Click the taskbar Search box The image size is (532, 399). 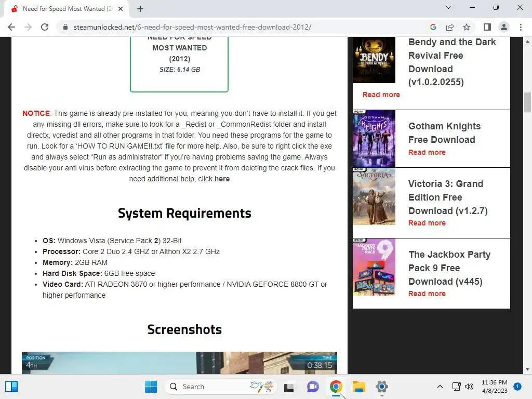coord(220,387)
